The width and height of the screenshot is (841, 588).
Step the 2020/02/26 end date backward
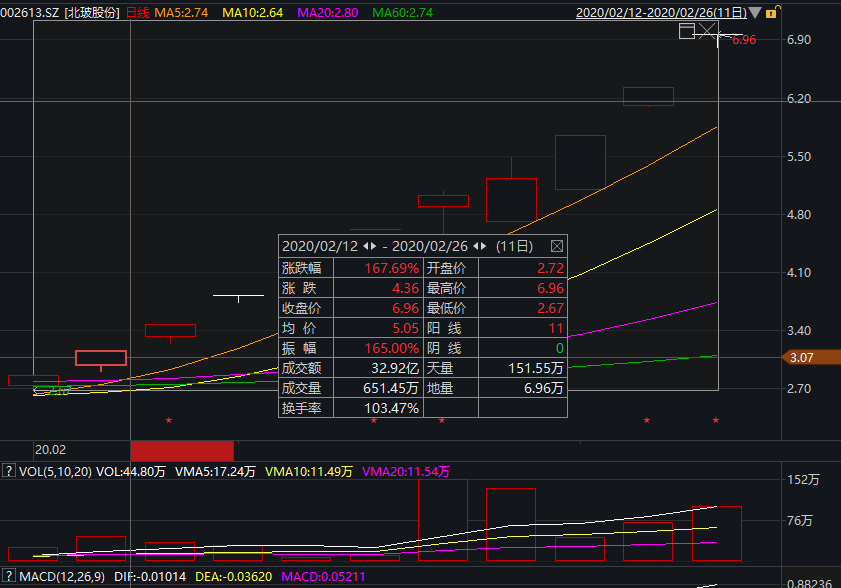(476, 246)
